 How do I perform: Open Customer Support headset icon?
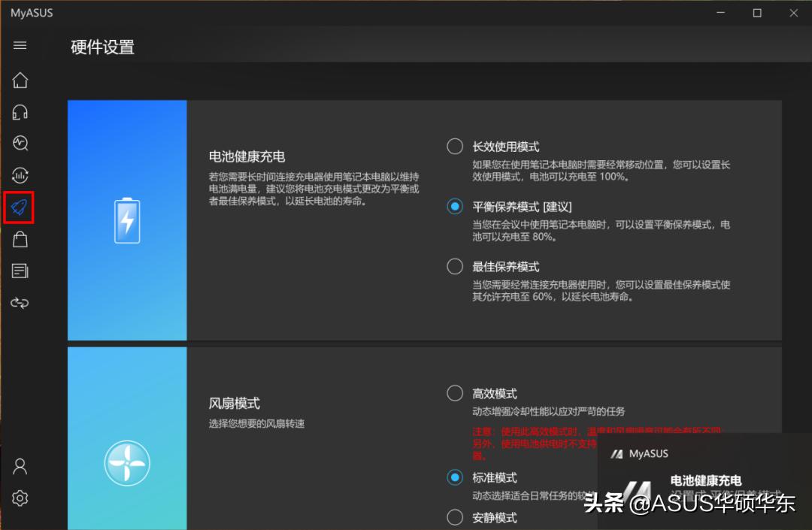pos(20,111)
